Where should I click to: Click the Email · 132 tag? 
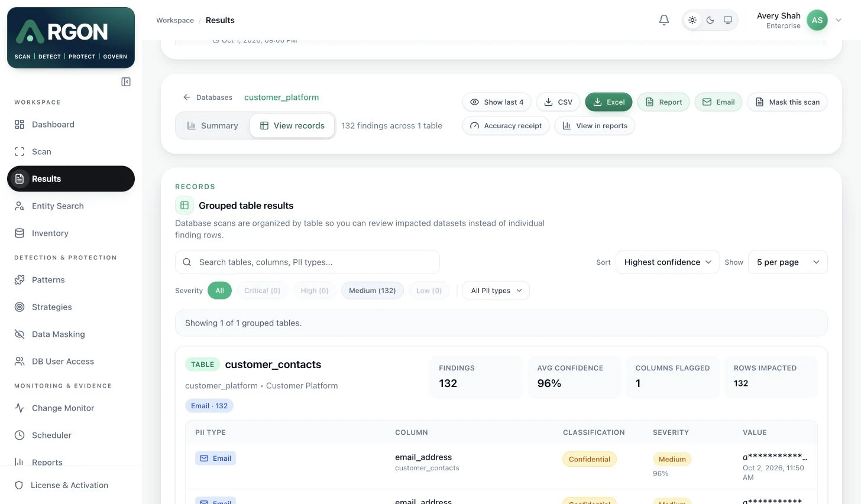(x=209, y=406)
